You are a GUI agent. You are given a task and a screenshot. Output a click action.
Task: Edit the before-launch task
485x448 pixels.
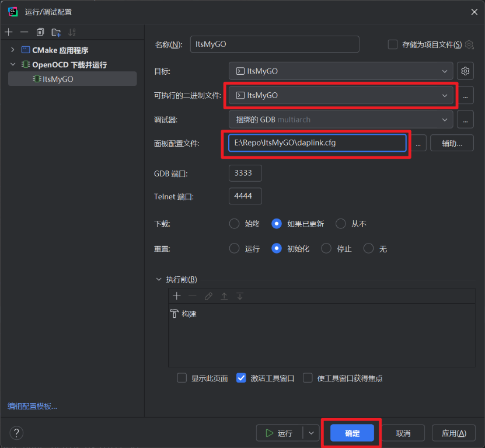click(208, 296)
